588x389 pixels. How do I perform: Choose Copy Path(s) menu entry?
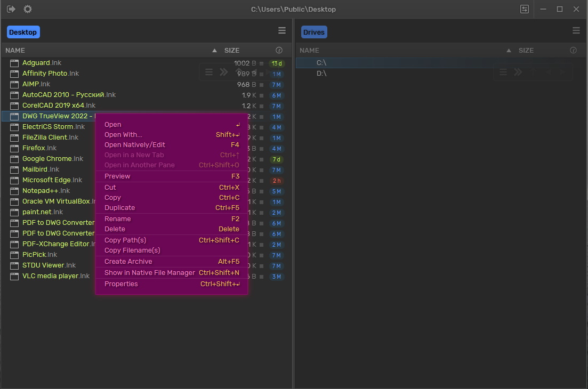pyautogui.click(x=125, y=240)
